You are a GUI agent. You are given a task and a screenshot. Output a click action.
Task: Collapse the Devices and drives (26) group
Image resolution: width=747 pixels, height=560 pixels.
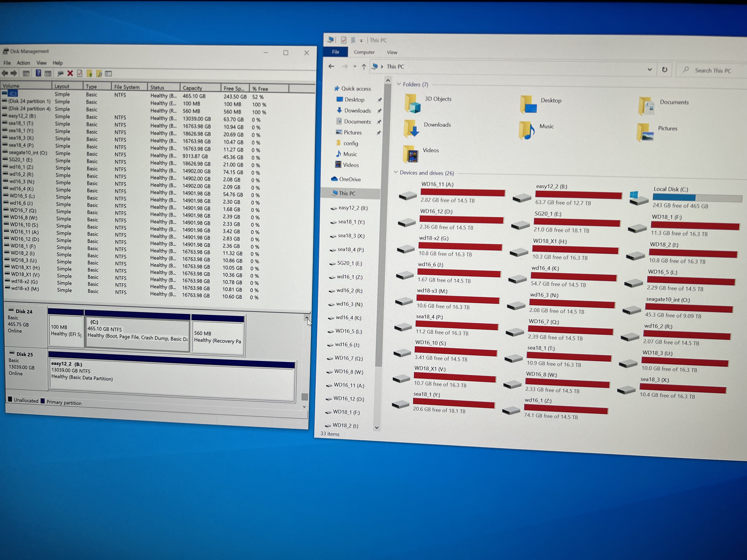point(396,172)
